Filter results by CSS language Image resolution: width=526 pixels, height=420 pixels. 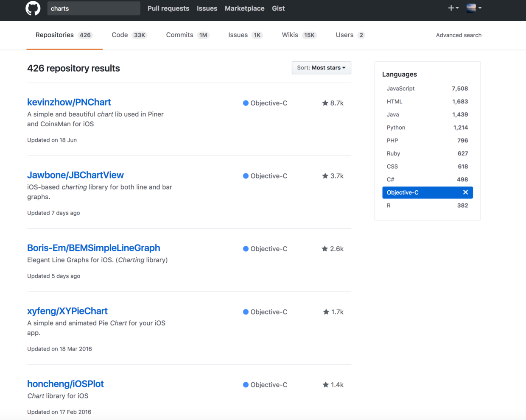tap(428, 167)
